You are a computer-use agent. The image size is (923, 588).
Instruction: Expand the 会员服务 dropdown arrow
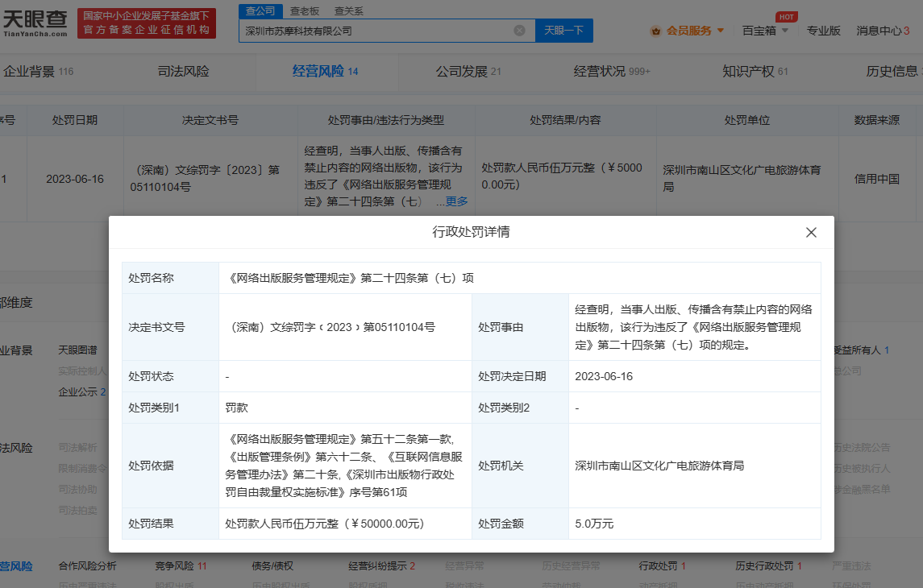click(720, 31)
